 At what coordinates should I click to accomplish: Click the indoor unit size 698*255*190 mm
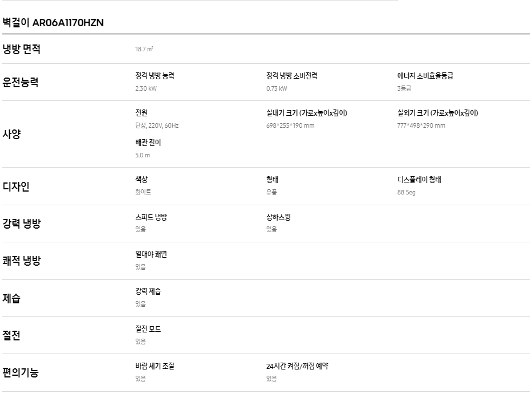(x=290, y=125)
